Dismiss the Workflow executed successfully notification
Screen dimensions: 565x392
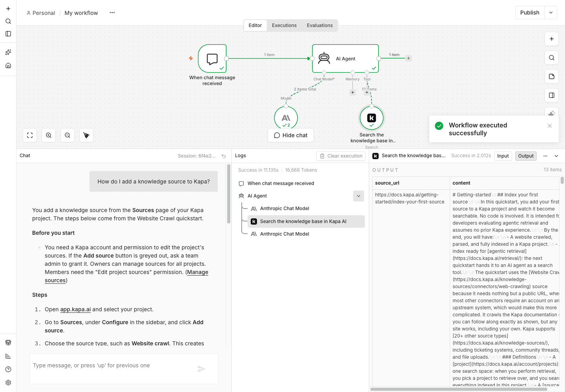click(550, 126)
